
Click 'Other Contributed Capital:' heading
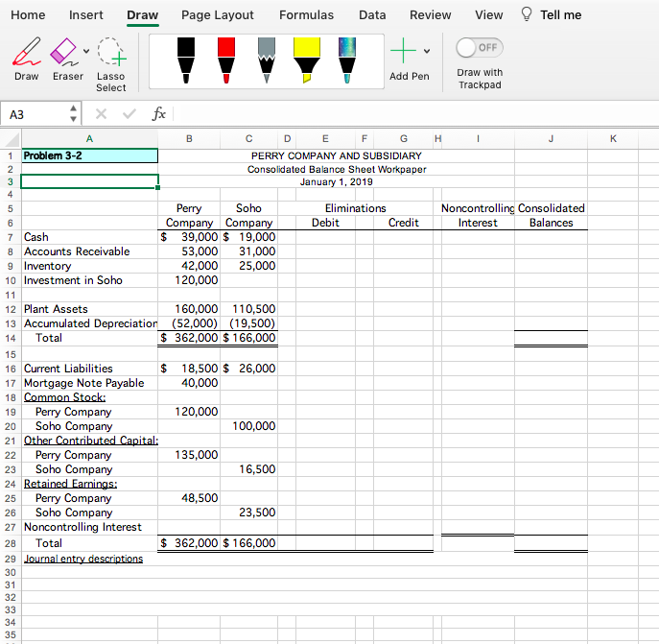point(91,441)
